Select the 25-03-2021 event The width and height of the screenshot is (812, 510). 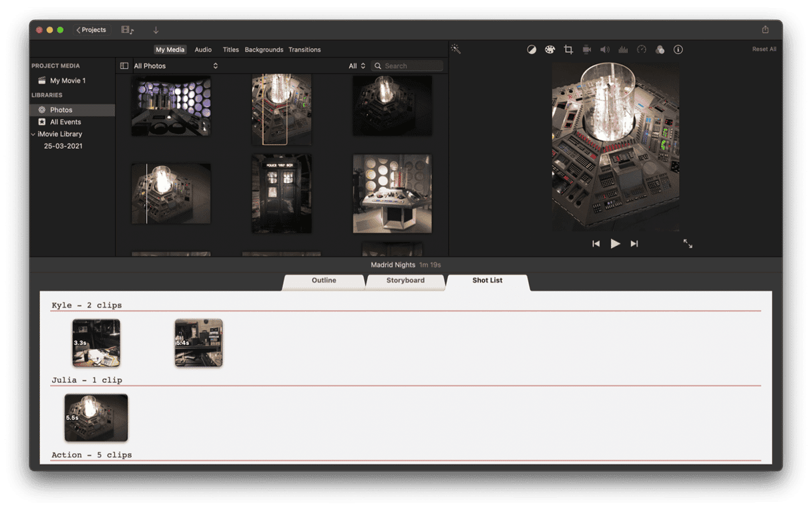[63, 146]
